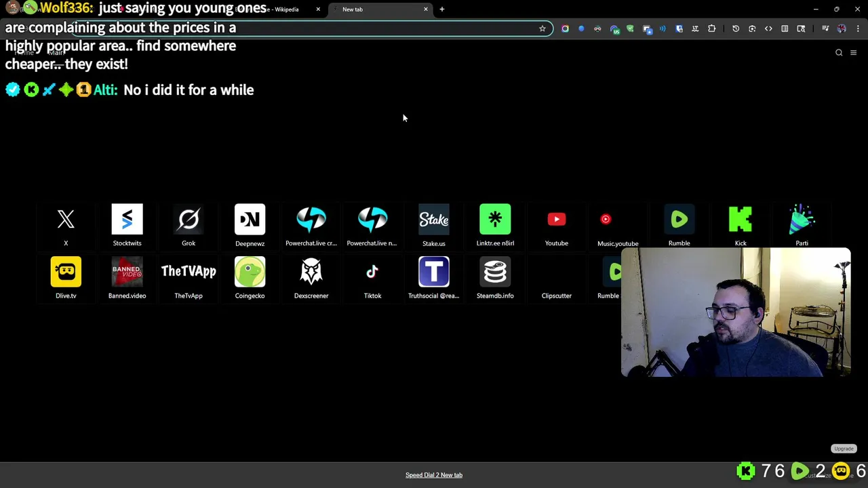Open the Steamdb.info speed dial tile
This screenshot has width=868, height=488.
pyautogui.click(x=495, y=278)
